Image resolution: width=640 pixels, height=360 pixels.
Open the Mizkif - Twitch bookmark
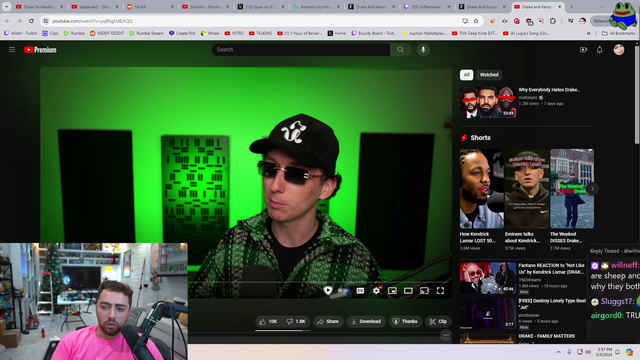20,33
